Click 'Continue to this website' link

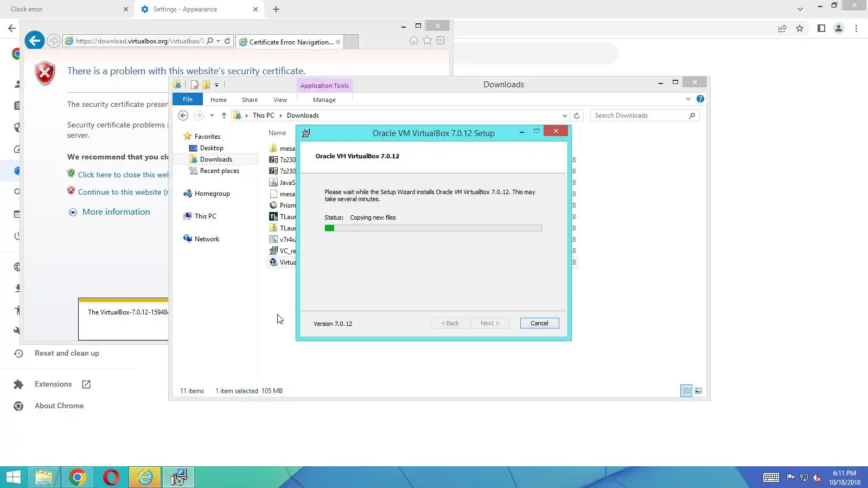point(123,192)
